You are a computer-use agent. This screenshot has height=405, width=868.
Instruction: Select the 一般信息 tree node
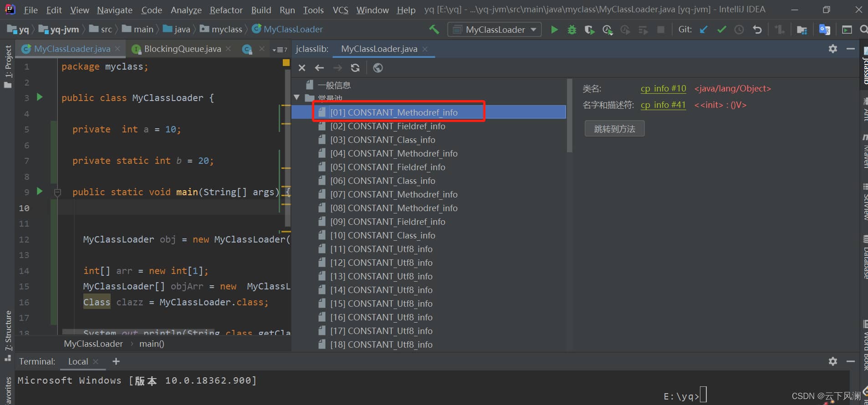[x=334, y=85]
